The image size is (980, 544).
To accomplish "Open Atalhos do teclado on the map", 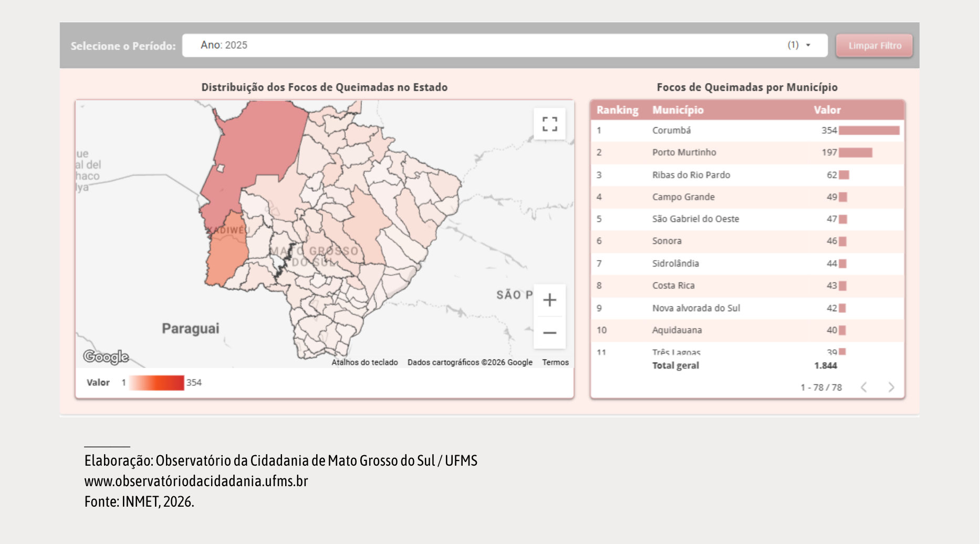I will (364, 362).
